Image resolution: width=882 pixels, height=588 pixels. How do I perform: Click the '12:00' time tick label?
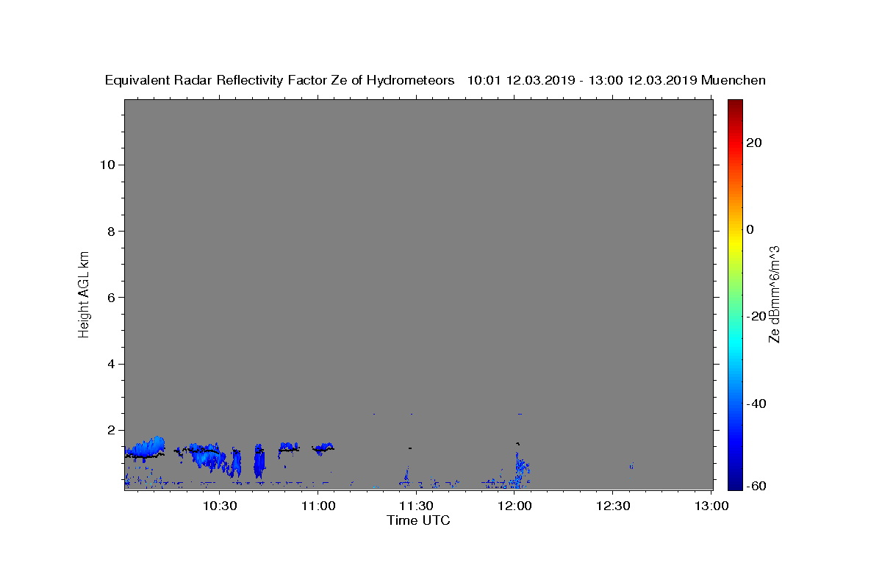514,506
